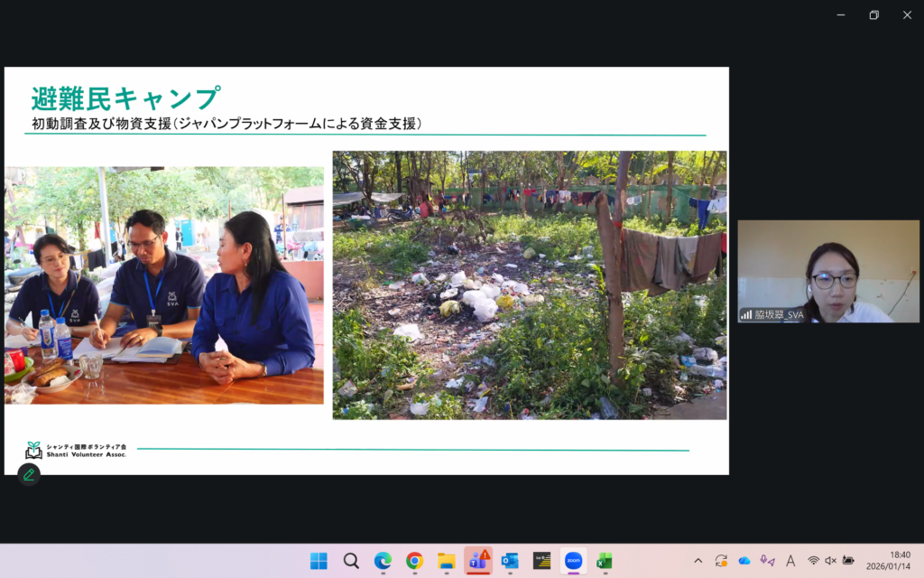The image size is (924, 578).
Task: Click the trash-filled camp photo
Action: point(530,284)
